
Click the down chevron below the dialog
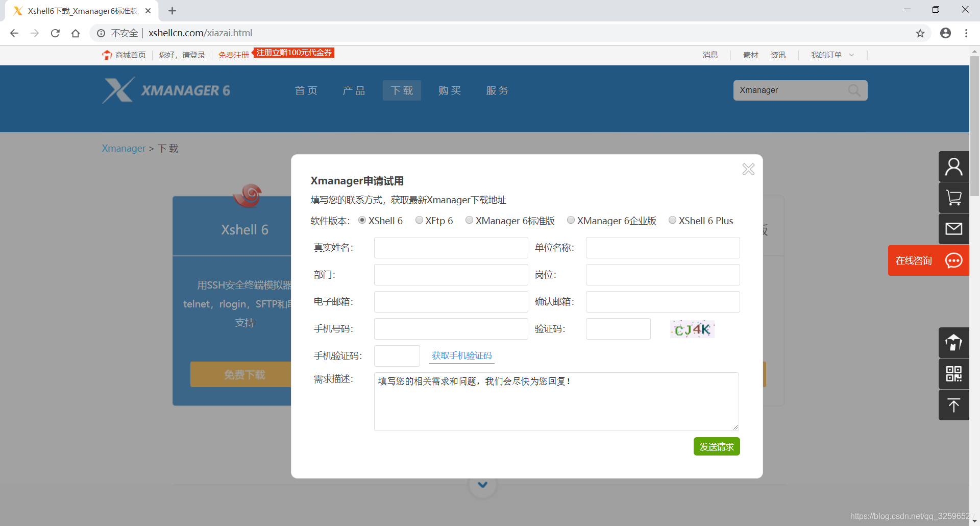tap(482, 484)
